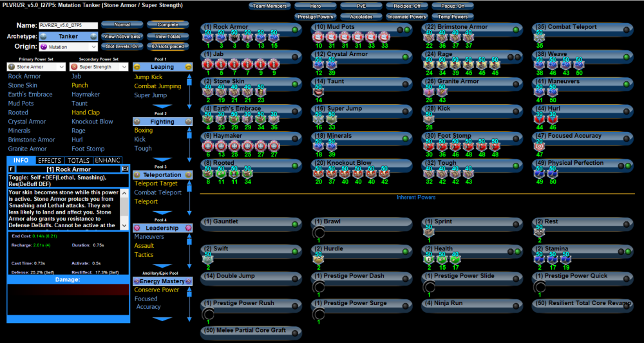Open the Secondary Power Set Super Strength dropdown
The width and height of the screenshot is (644, 343).
click(x=98, y=67)
